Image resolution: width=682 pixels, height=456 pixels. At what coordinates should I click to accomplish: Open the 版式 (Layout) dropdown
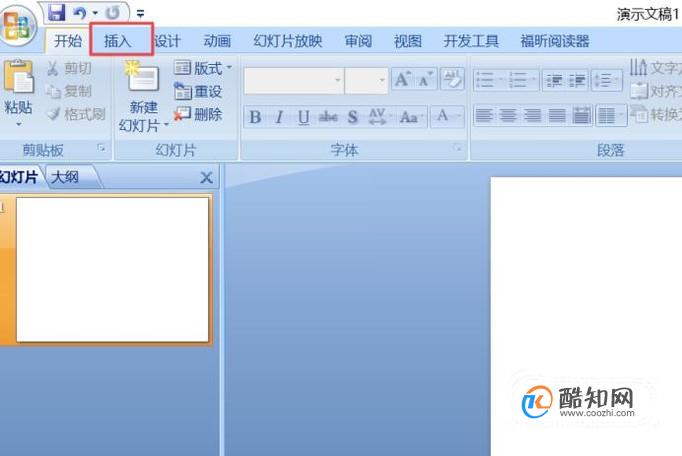(203, 68)
